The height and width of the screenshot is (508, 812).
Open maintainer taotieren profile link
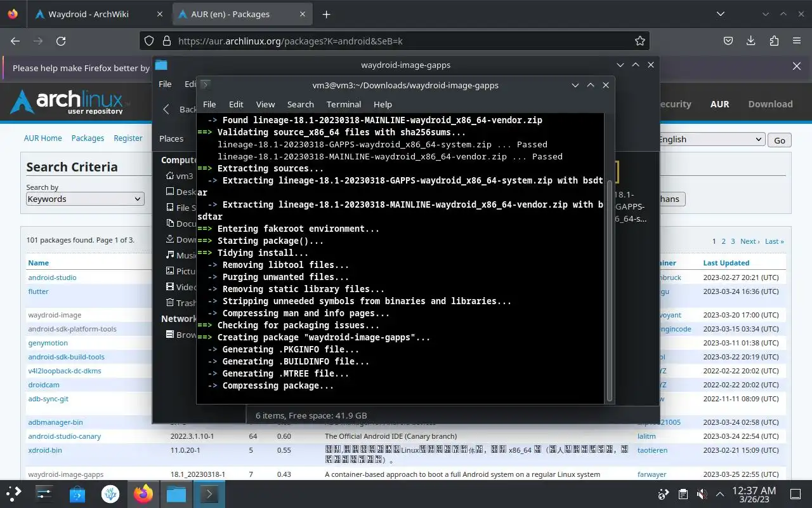[x=653, y=450]
